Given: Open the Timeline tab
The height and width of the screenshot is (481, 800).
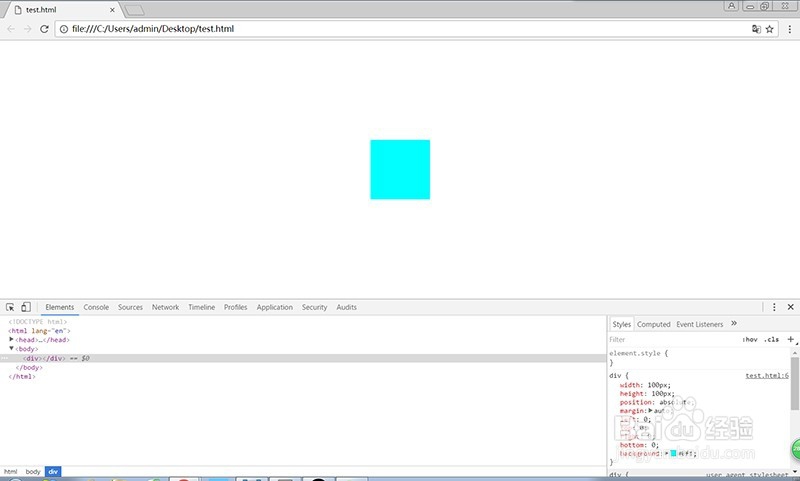Looking at the screenshot, I should [x=202, y=307].
